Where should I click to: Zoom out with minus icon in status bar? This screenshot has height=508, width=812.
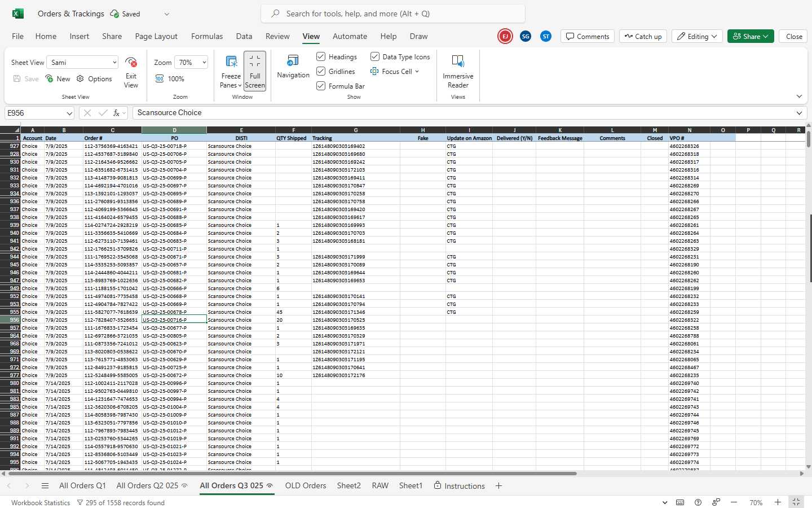pyautogui.click(x=734, y=502)
